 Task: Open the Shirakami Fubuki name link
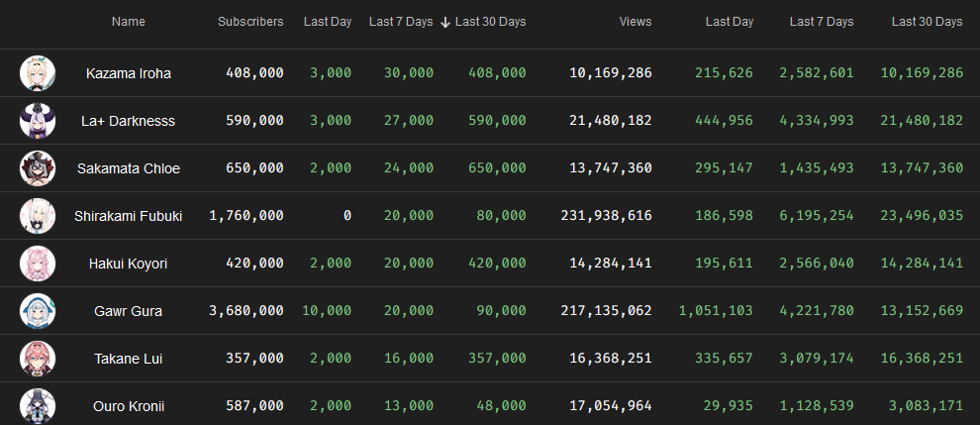[x=128, y=216]
